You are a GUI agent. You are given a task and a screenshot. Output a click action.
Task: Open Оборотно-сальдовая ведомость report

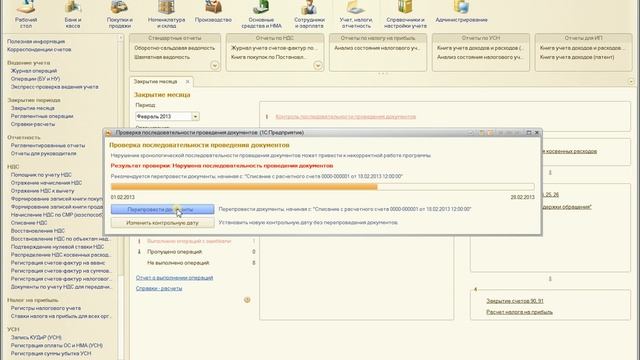175,48
